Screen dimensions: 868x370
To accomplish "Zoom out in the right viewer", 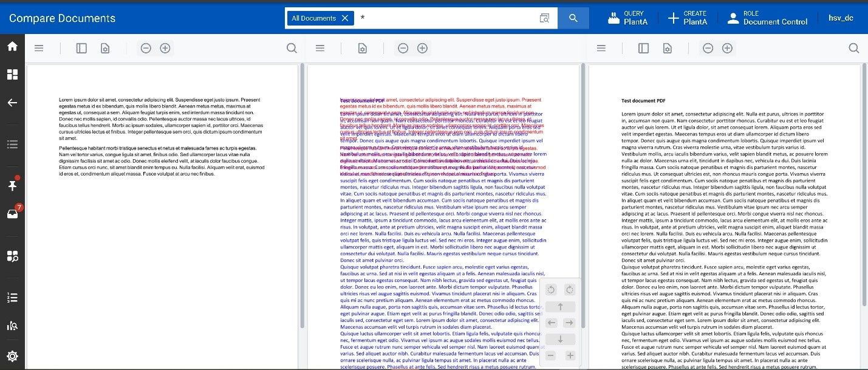I will [x=708, y=48].
